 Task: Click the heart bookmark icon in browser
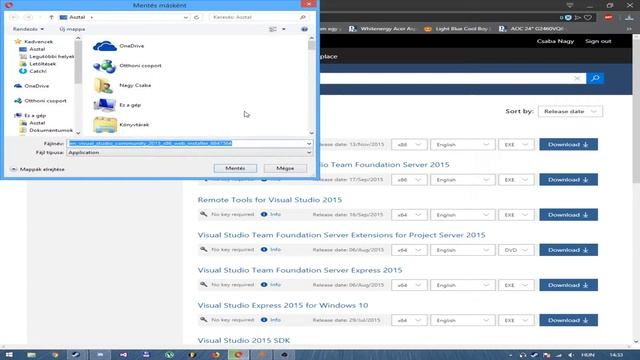(588, 18)
